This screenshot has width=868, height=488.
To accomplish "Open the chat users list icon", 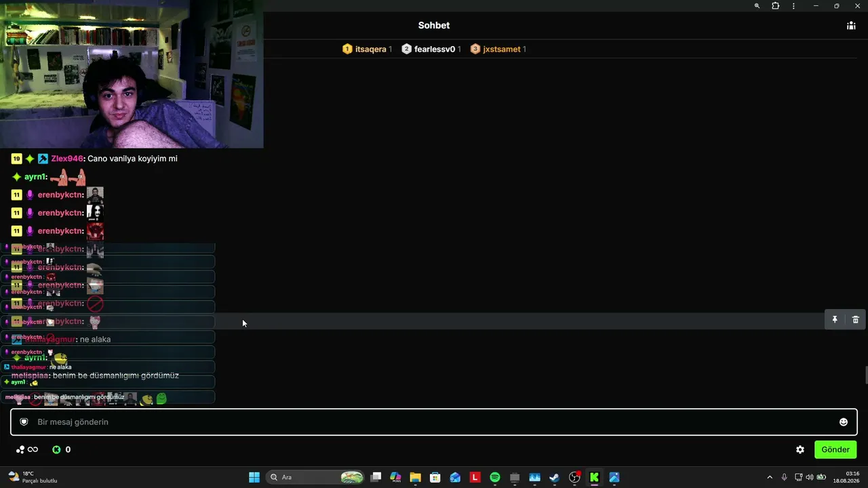I will (x=851, y=26).
